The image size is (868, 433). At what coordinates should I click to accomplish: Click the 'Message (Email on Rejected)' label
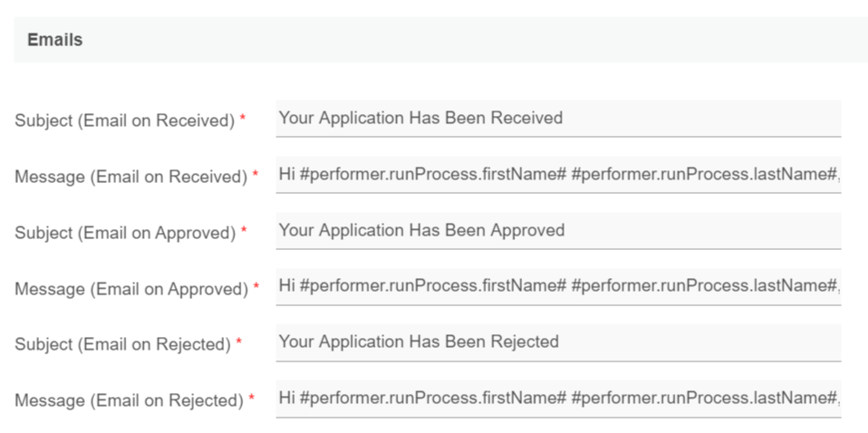[x=129, y=400]
